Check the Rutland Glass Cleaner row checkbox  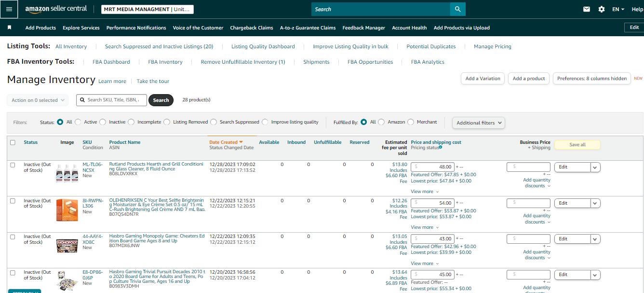[13, 165]
